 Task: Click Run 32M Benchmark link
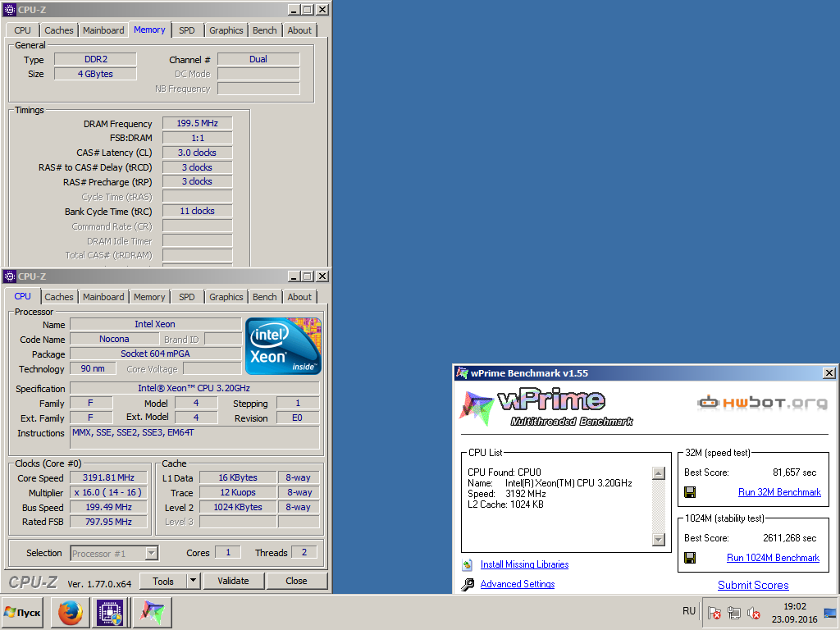(x=779, y=492)
